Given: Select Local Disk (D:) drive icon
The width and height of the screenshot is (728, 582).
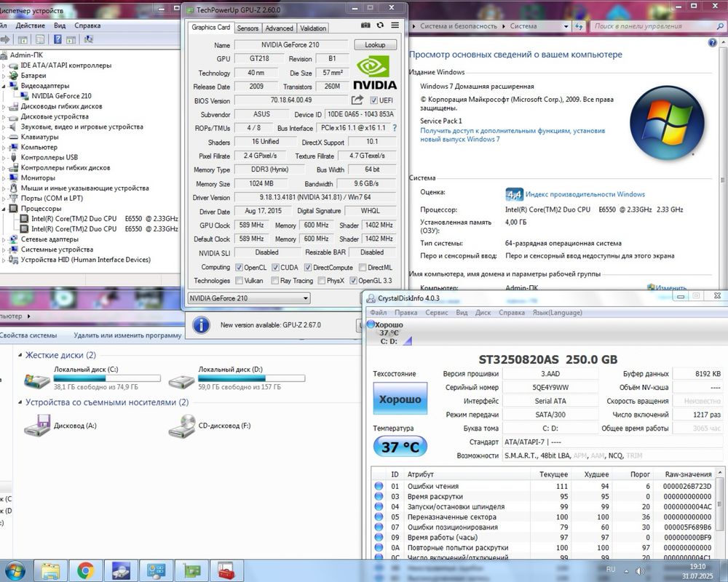Looking at the screenshot, I should pos(181,381).
